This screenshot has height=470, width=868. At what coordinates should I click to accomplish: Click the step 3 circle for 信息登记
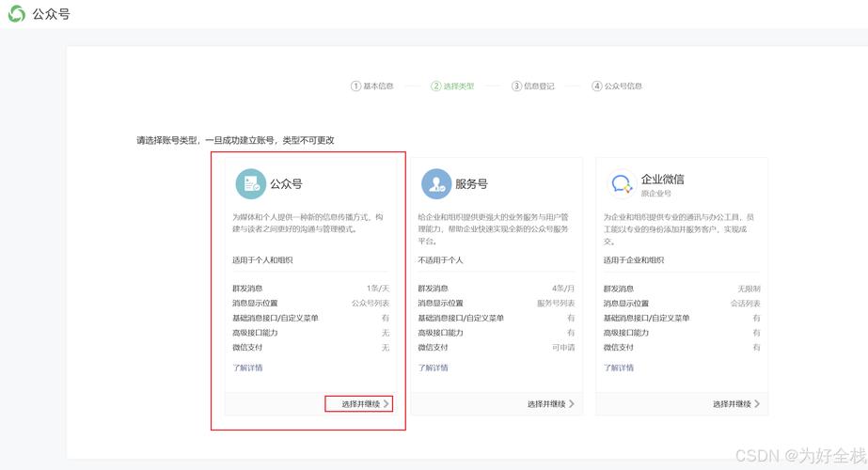[x=516, y=86]
